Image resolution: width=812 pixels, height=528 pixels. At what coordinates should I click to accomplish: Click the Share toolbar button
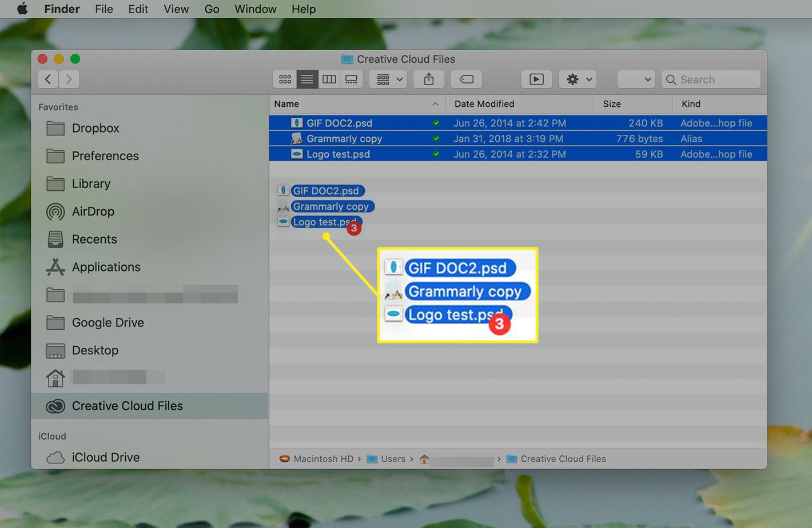(429, 79)
